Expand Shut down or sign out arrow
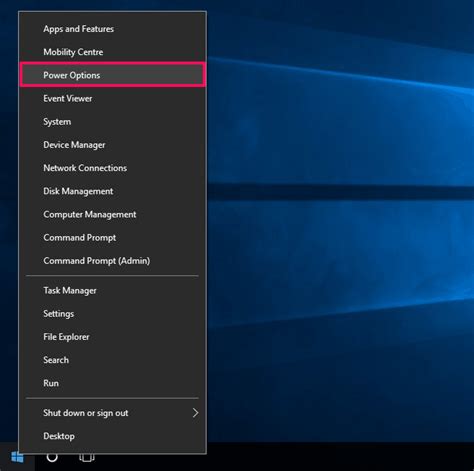Image resolution: width=474 pixels, height=471 pixels. click(196, 413)
